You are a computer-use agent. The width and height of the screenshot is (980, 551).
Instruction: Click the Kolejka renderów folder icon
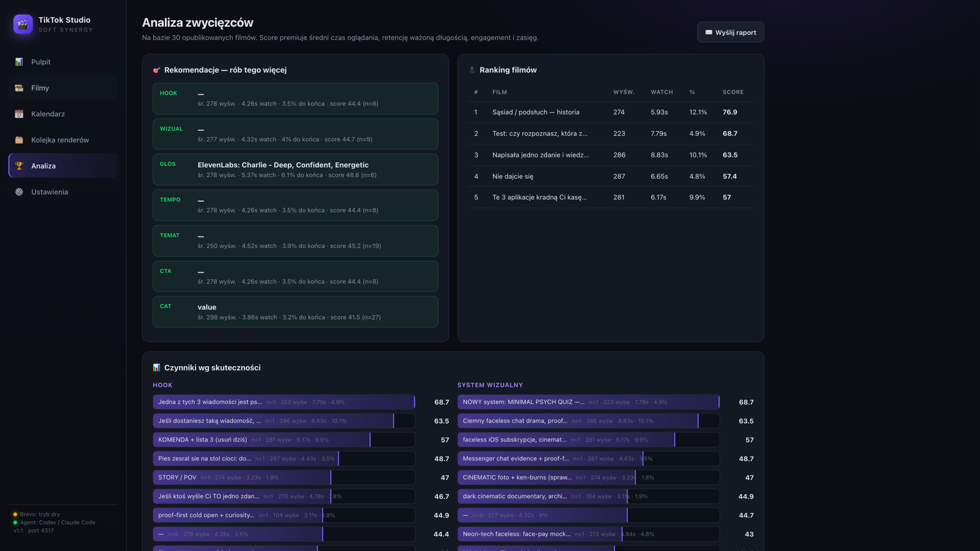pyautogui.click(x=19, y=140)
